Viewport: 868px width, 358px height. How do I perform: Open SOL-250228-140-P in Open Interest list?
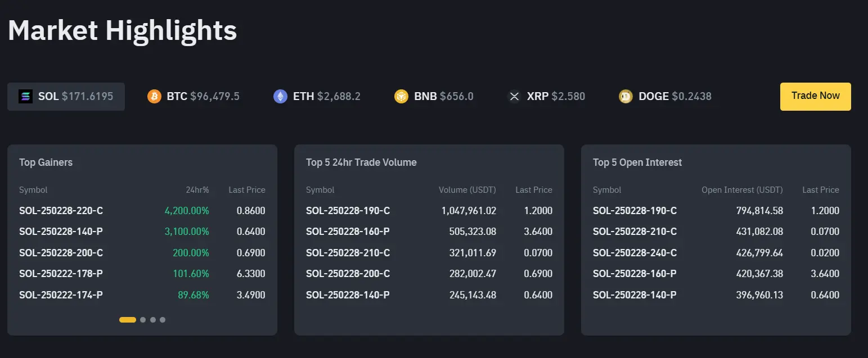[x=635, y=295]
